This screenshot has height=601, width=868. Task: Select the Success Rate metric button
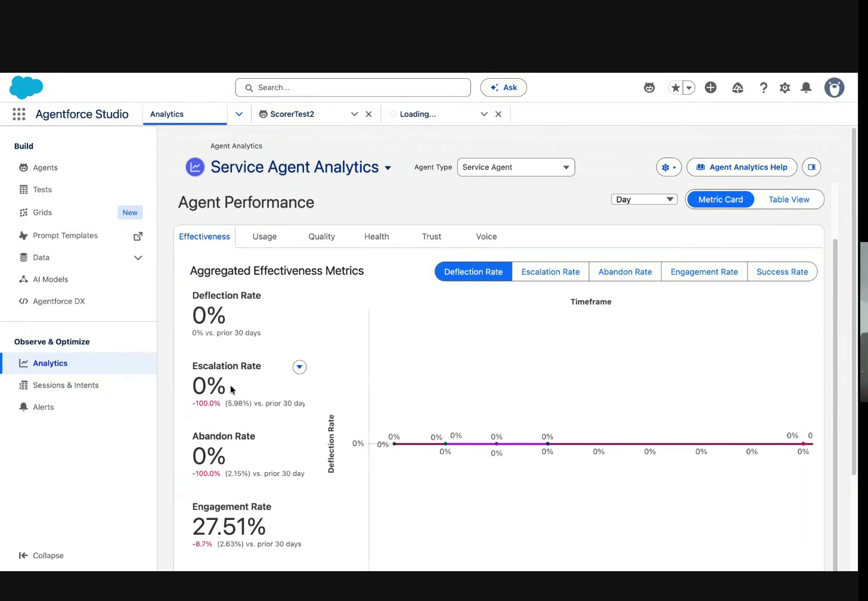pos(782,272)
